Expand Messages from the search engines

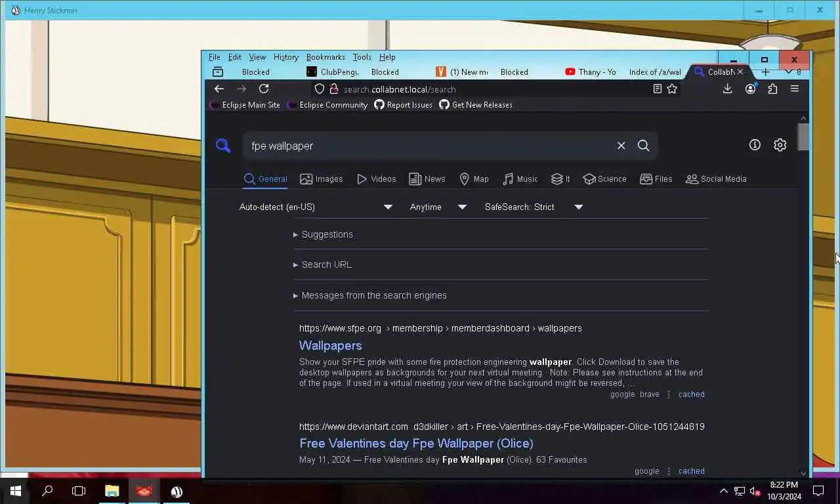pos(369,295)
